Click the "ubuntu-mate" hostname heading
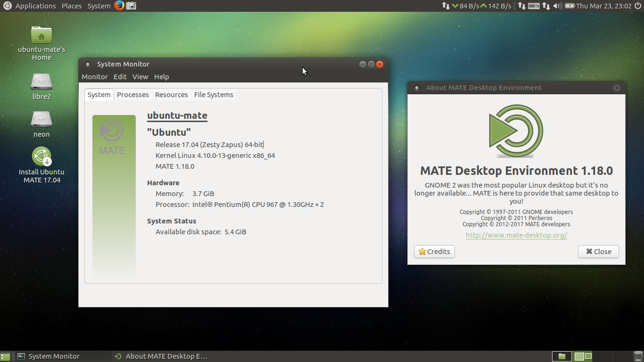The width and height of the screenshot is (644, 362). point(177,115)
